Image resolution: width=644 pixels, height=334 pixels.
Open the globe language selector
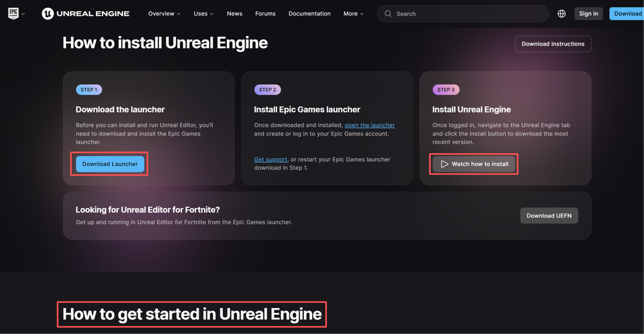tap(561, 14)
